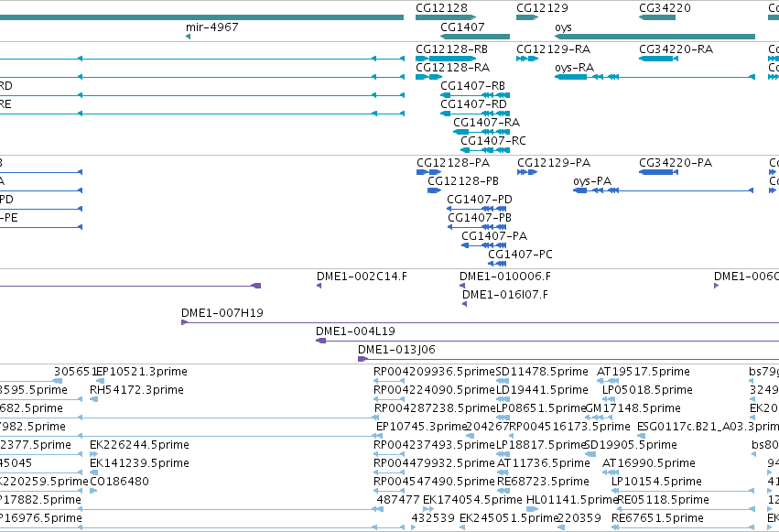Select the CG34220-RA transcript label
The height and width of the screenshot is (532, 779).
click(676, 49)
